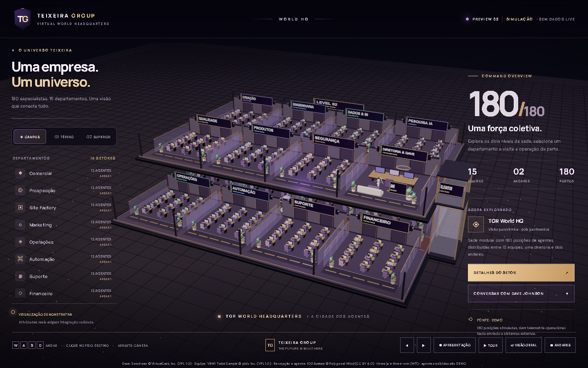Go to previous view with left arrow
The image size is (588, 368).
(x=407, y=345)
